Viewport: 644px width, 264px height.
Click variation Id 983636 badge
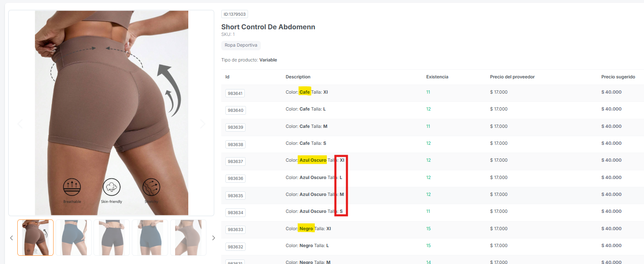235,179
